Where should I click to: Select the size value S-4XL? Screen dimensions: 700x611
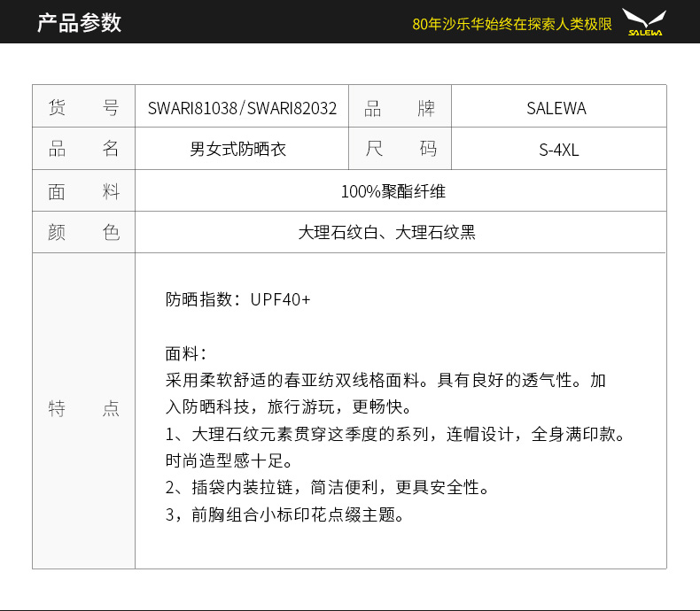pos(559,150)
